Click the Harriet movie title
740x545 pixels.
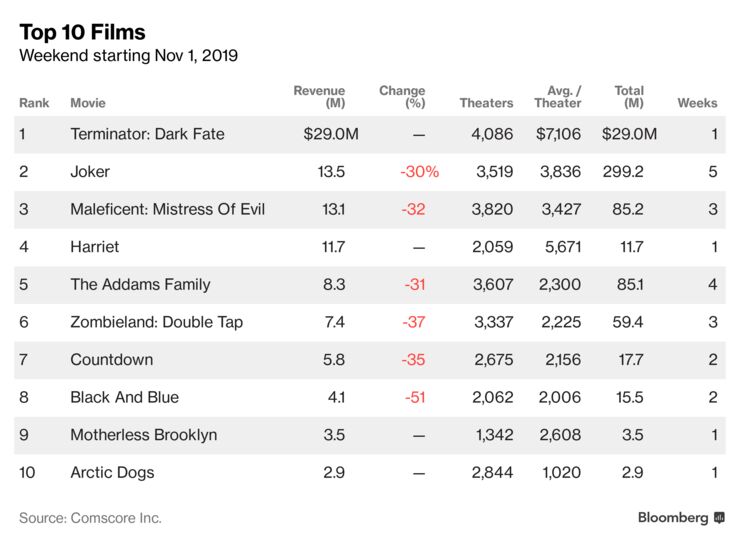point(96,247)
